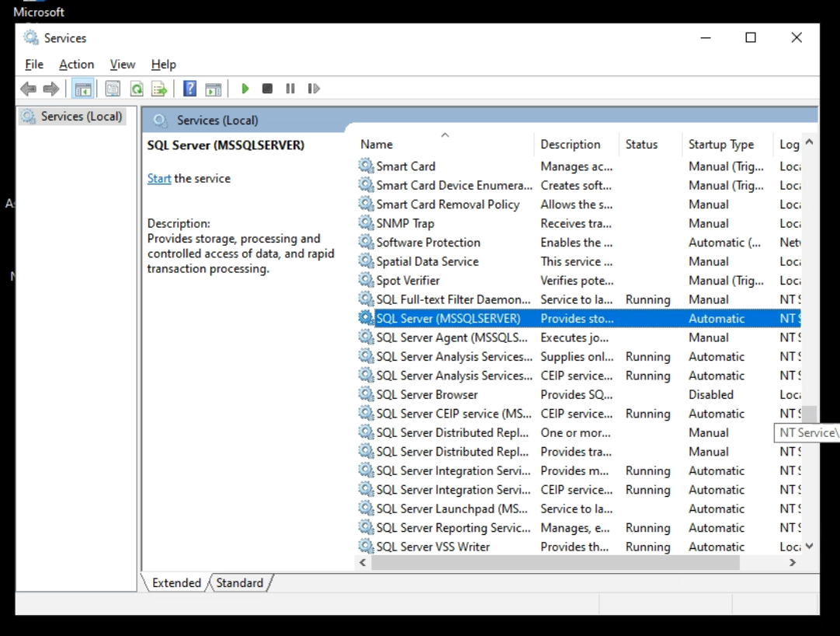
Task: Click the 'Automatic (...' startup type of Software Protection
Action: click(x=724, y=242)
